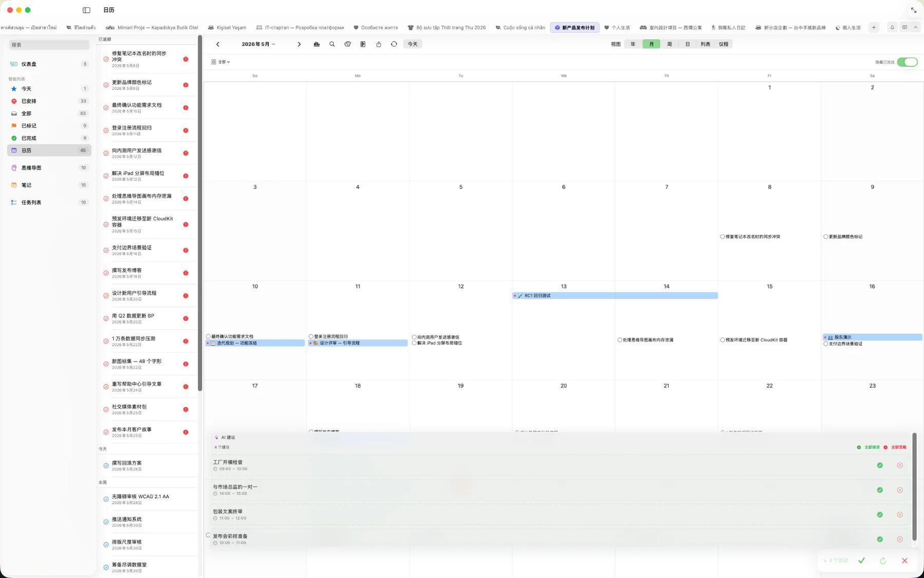The width and height of the screenshot is (924, 578).
Task: Open the color palette icon
Action: [x=348, y=44]
